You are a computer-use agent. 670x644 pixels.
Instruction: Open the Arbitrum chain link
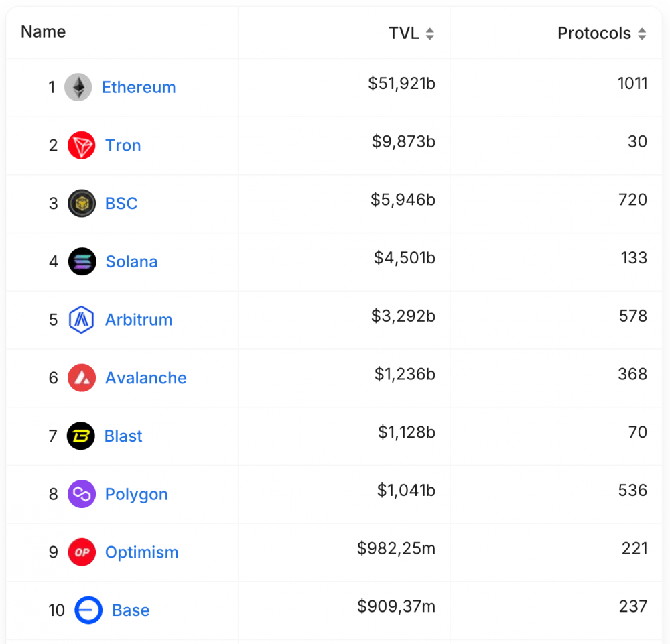coord(139,320)
